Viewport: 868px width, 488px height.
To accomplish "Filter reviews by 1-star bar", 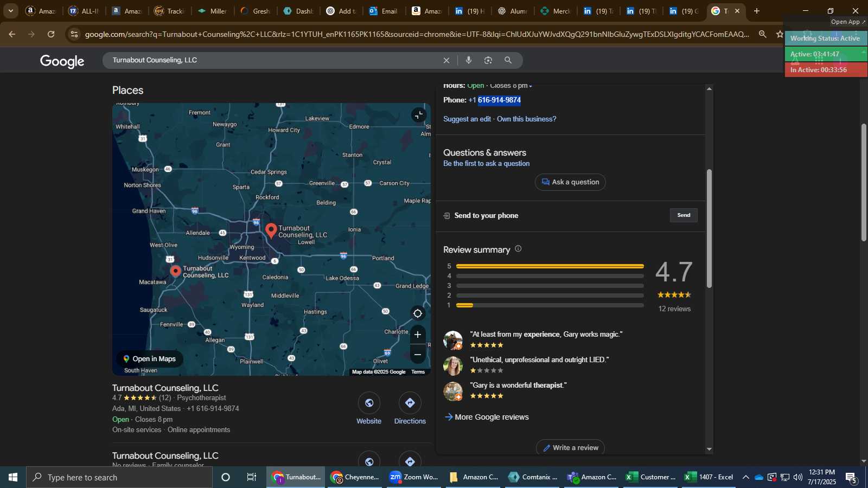I will [x=550, y=305].
